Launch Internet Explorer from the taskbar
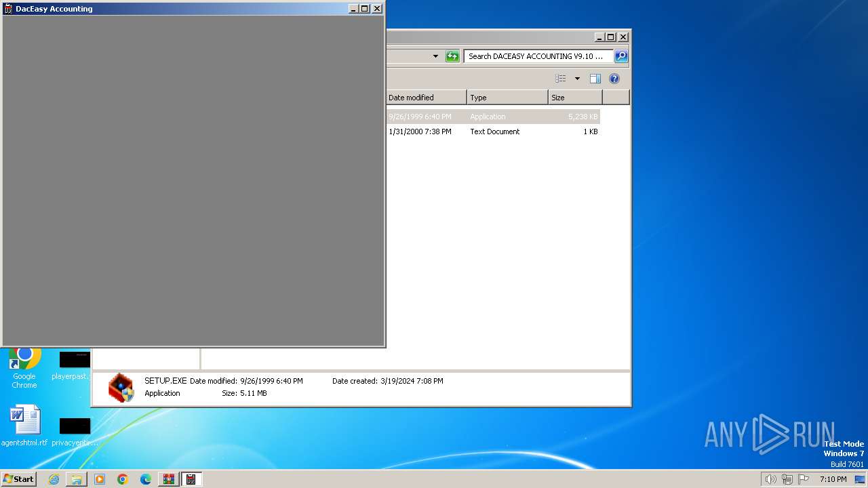Image resolution: width=868 pixels, height=488 pixels. pos(54,479)
